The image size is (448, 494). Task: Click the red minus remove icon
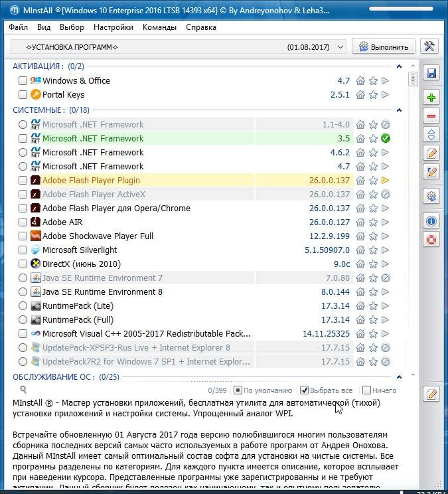431,116
